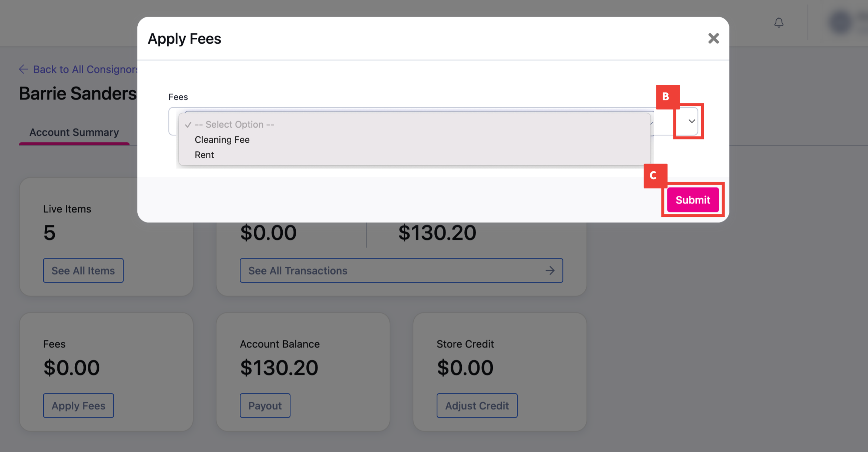Click the Barrie Sanders heading

point(78,93)
